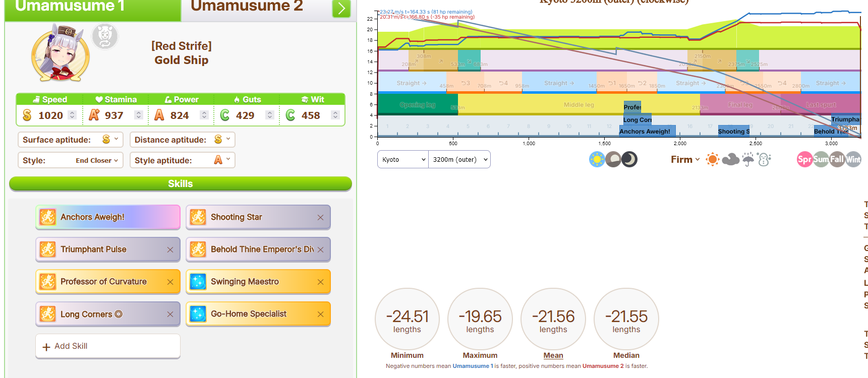Screen dimensions: 868x378
Task: Select sunny weather icon
Action: tap(713, 160)
